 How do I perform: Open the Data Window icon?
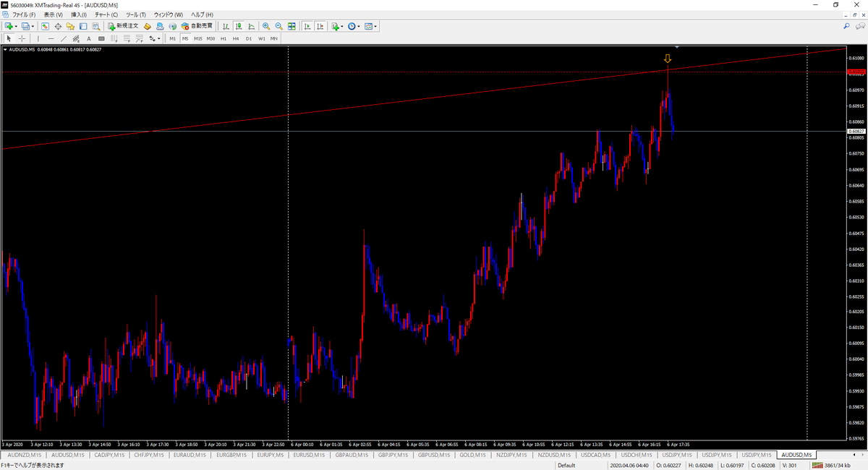click(58, 26)
